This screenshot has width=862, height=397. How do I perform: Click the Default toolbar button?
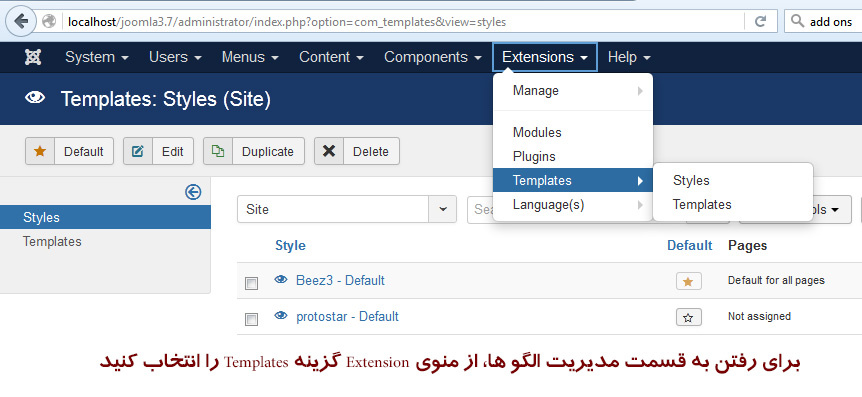(69, 151)
